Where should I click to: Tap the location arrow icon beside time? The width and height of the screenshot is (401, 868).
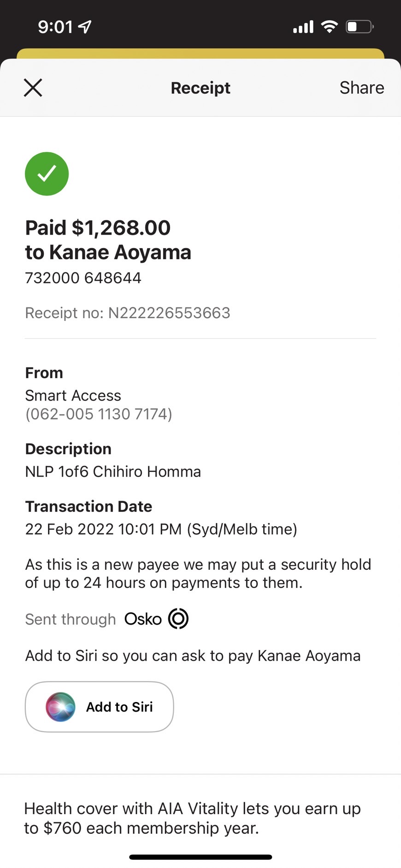(x=85, y=27)
